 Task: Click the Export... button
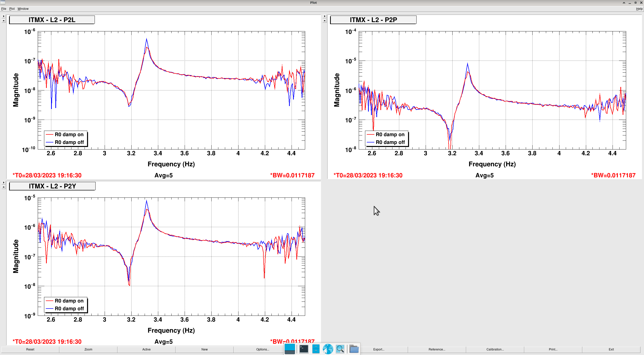coord(379,349)
